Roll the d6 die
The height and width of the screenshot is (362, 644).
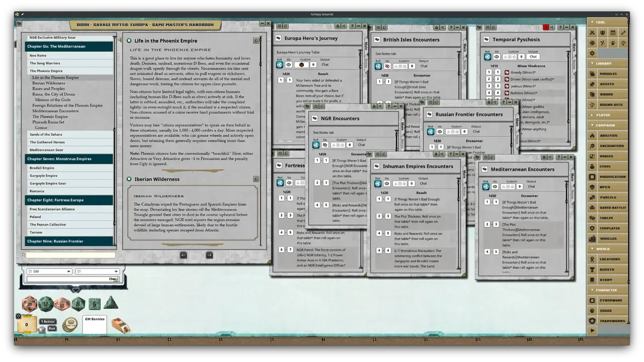tap(95, 304)
